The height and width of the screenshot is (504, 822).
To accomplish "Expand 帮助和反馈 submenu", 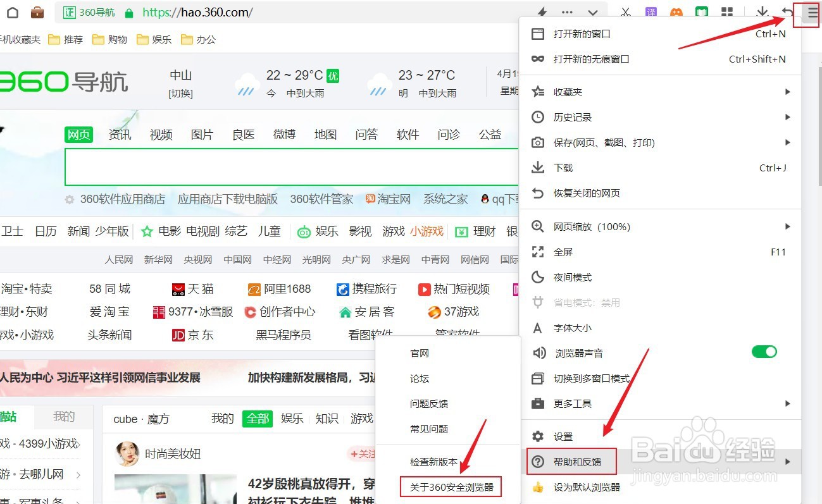I will tap(660, 462).
